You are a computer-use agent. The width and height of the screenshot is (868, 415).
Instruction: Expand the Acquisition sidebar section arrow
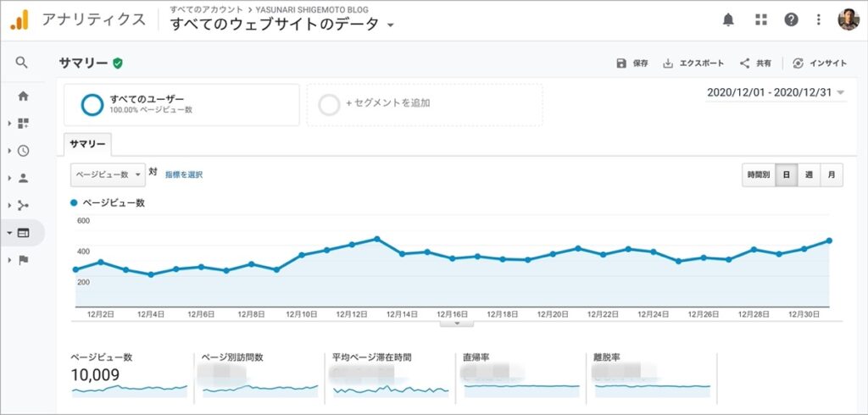(x=9, y=205)
